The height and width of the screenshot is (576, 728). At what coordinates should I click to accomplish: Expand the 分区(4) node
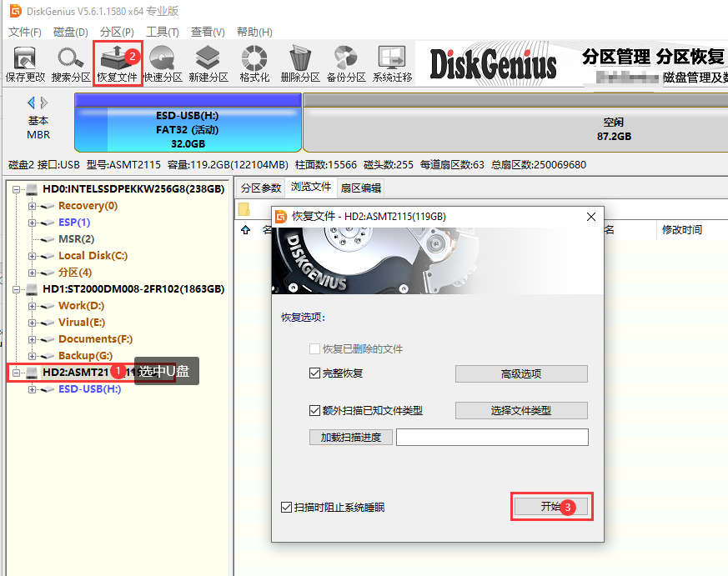click(x=32, y=273)
